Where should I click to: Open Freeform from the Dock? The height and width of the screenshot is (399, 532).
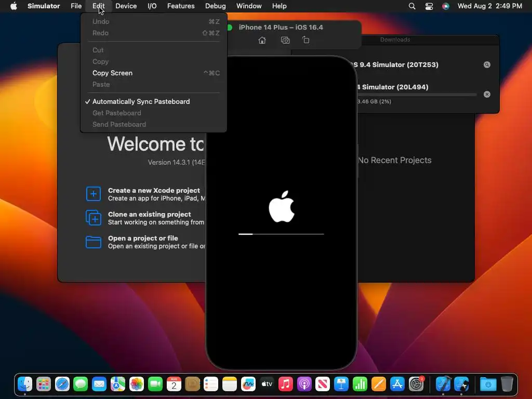[x=248, y=384]
